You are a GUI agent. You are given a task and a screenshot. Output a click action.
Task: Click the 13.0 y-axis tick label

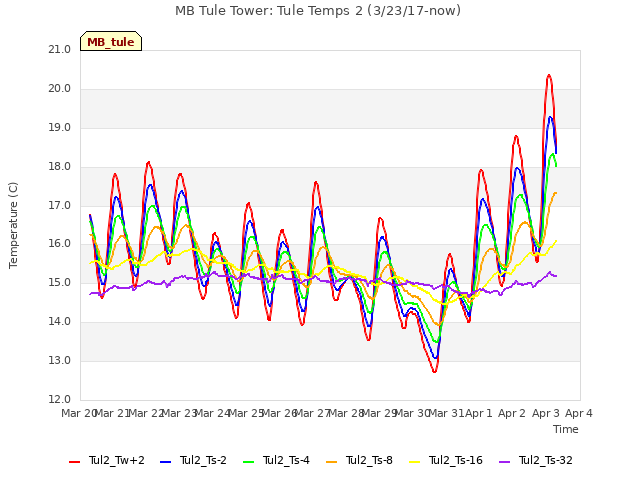pyautogui.click(x=60, y=360)
